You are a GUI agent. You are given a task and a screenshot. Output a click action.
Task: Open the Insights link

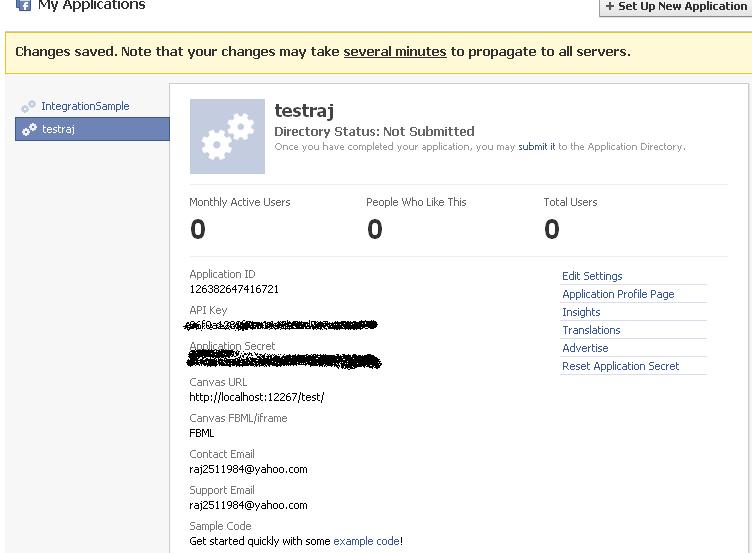pyautogui.click(x=581, y=312)
